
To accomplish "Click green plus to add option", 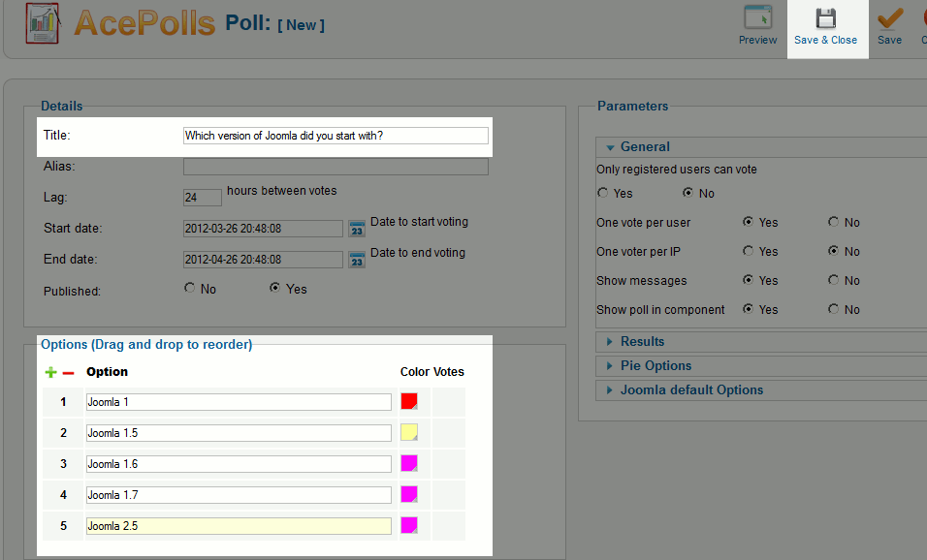I will click(51, 372).
